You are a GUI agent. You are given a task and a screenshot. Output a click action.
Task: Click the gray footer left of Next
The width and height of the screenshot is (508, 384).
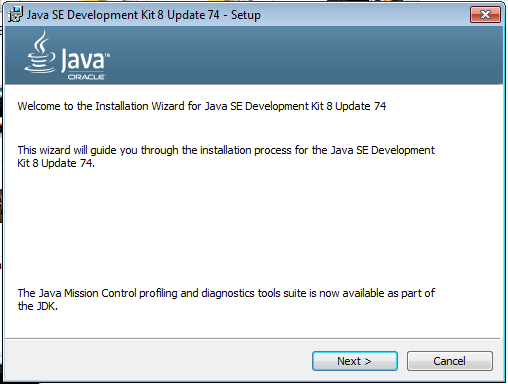tap(157, 361)
